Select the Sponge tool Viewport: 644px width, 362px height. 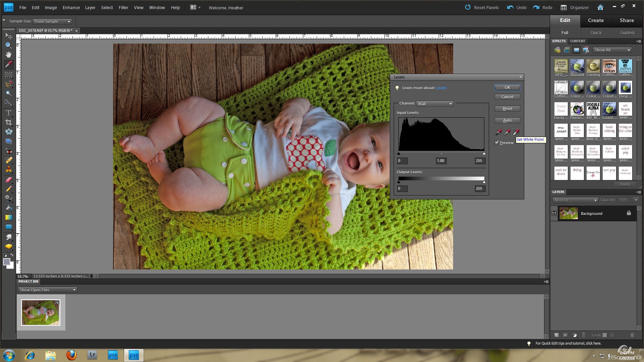tap(8, 246)
